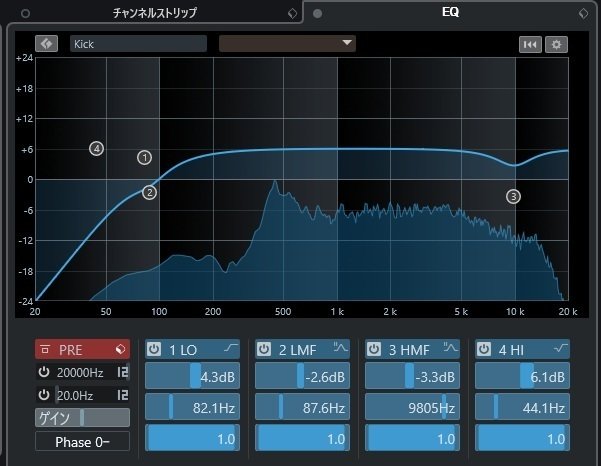Click band 4 HI Q slider 1.0

pyautogui.click(x=522, y=437)
